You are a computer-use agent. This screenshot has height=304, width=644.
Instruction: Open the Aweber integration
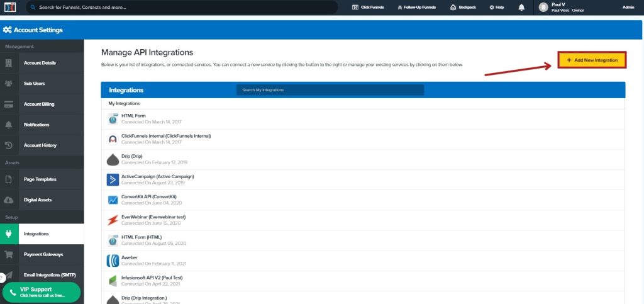(363, 261)
